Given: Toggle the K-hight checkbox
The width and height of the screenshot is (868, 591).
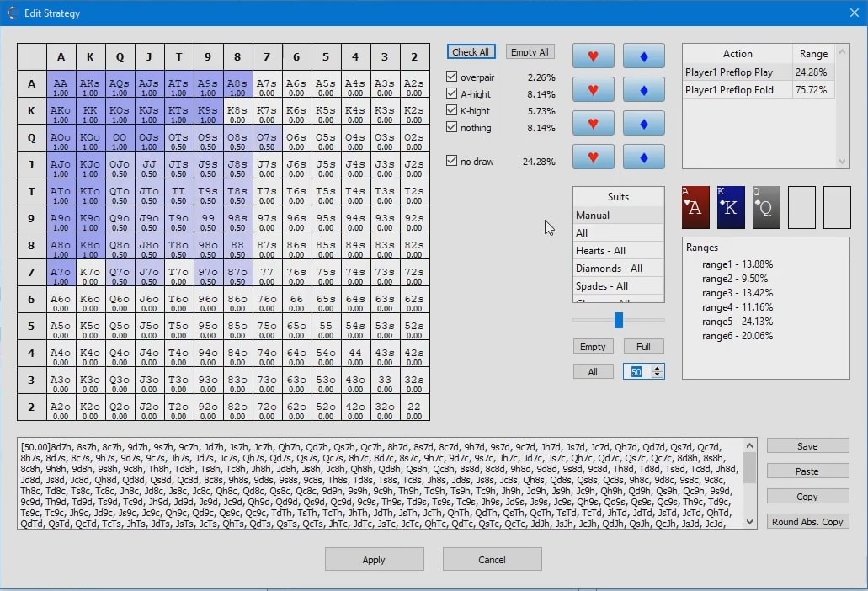Looking at the screenshot, I should (x=451, y=110).
